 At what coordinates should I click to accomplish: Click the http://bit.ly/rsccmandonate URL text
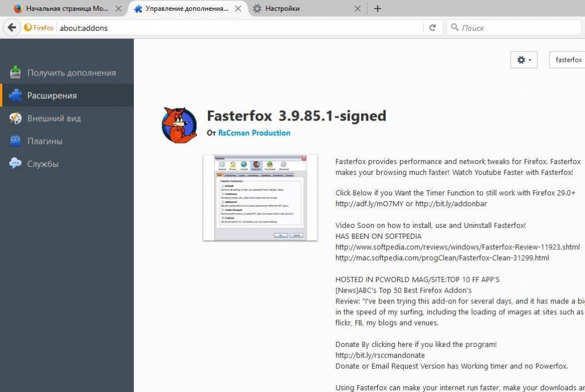point(380,355)
